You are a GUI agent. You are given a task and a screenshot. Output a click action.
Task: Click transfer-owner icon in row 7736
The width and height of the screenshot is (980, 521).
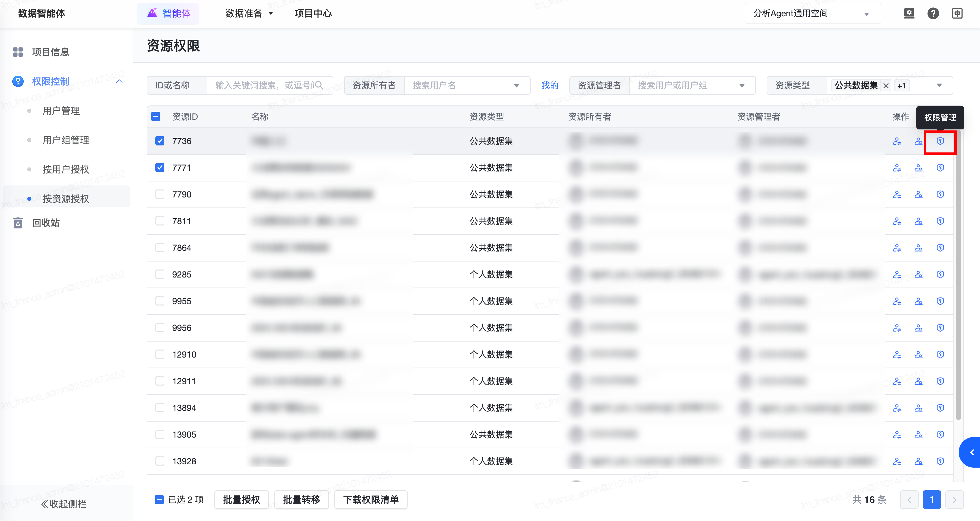tap(897, 141)
